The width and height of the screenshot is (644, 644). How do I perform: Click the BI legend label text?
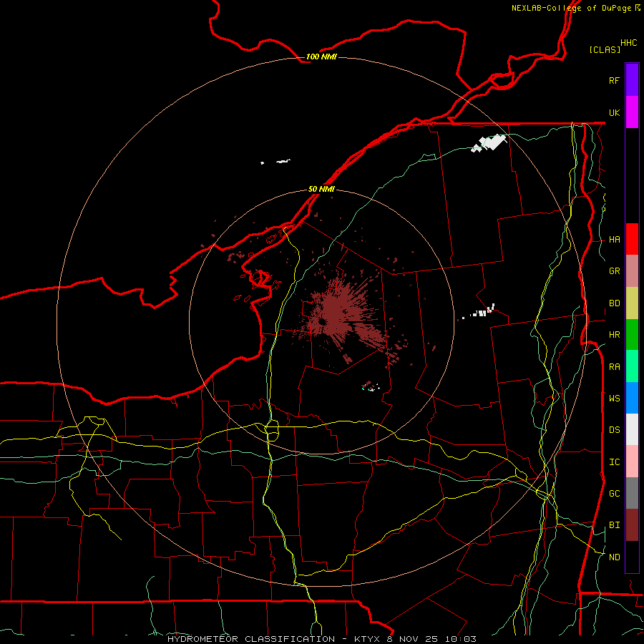[x=615, y=525]
